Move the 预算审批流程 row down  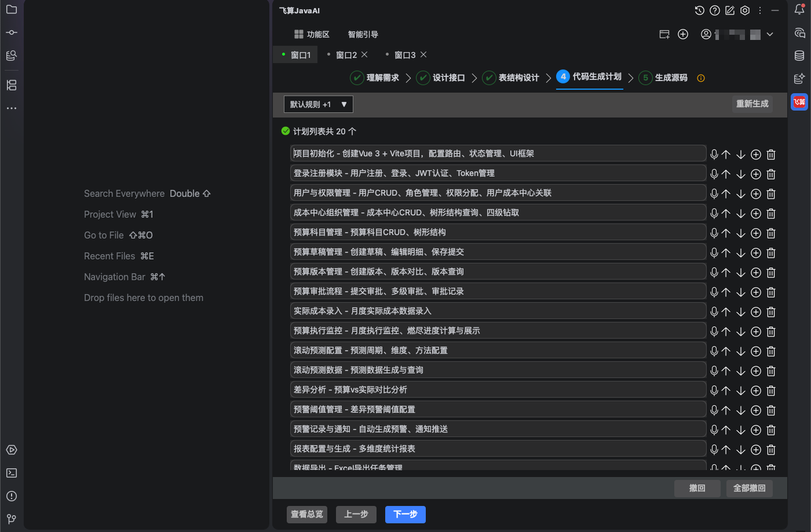tap(741, 291)
